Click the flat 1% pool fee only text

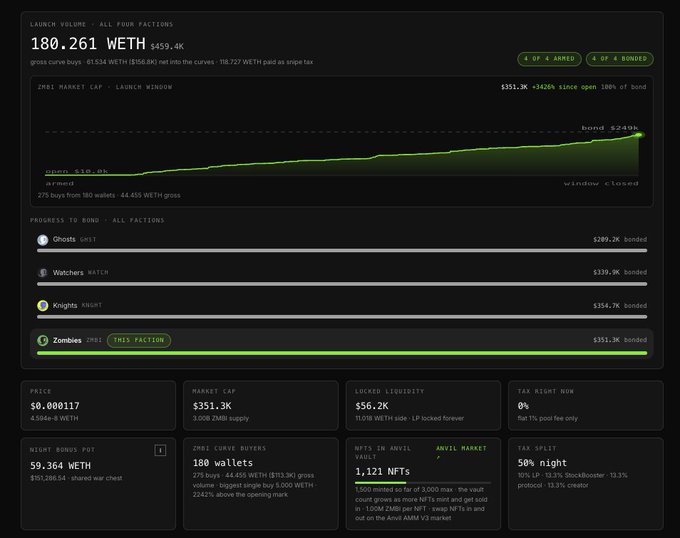[548, 418]
